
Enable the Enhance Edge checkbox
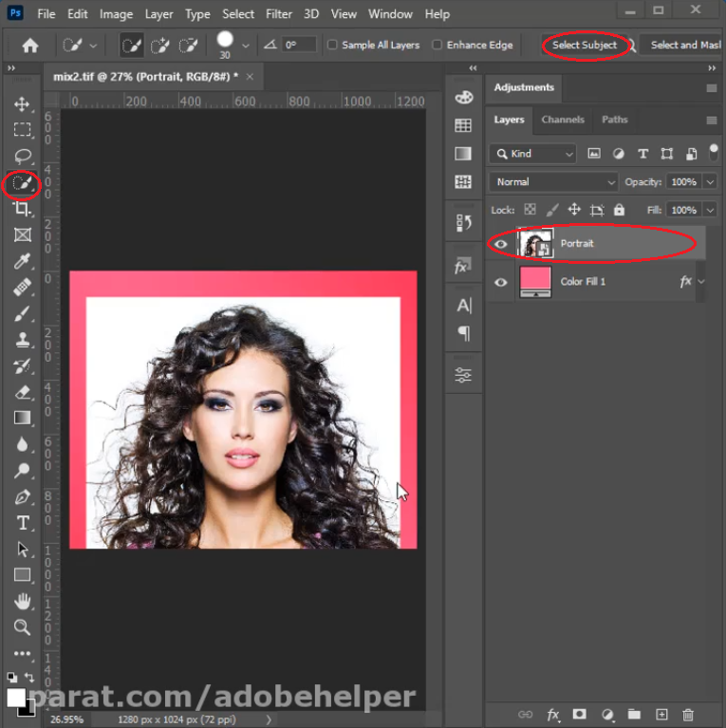point(437,45)
